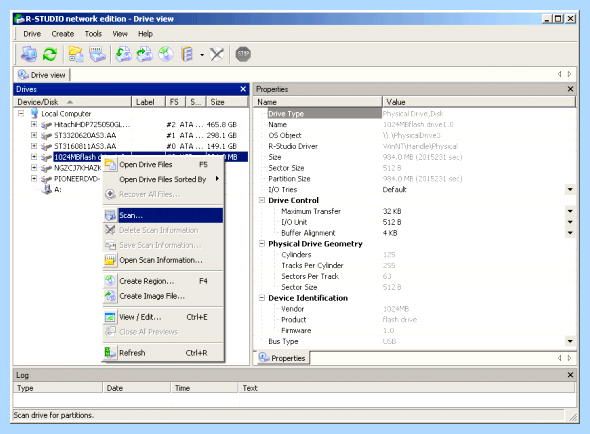Click the Stop sign toolbar icon
This screenshot has width=590, height=434.
tap(243, 54)
